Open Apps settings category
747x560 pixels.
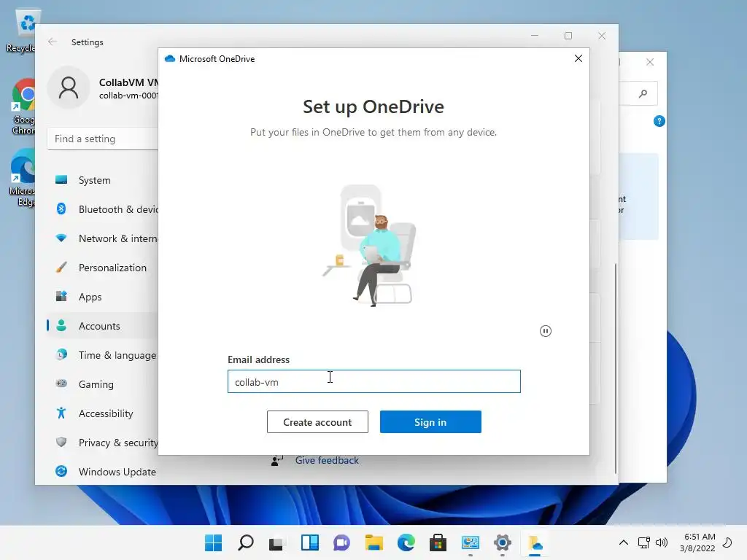coord(102,297)
